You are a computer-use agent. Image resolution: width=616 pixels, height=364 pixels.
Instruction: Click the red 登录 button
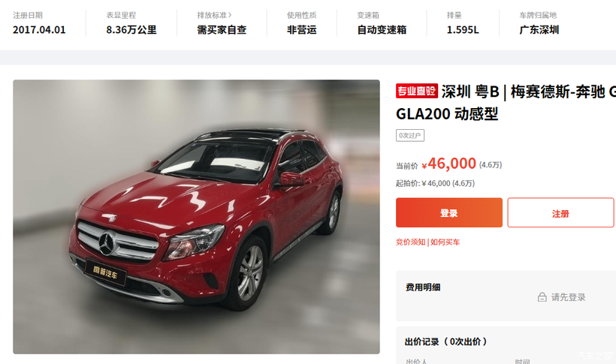(x=449, y=212)
